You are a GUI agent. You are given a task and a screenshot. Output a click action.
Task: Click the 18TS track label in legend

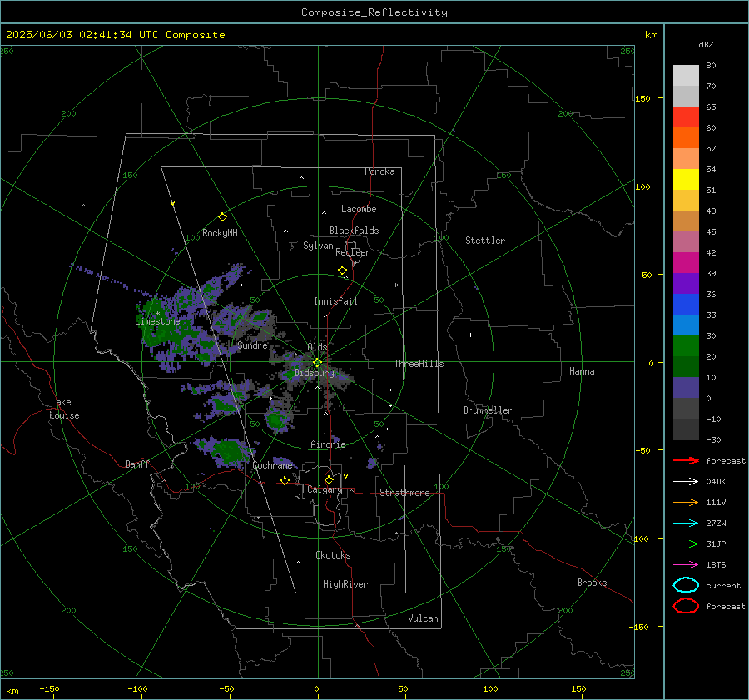[x=716, y=565]
